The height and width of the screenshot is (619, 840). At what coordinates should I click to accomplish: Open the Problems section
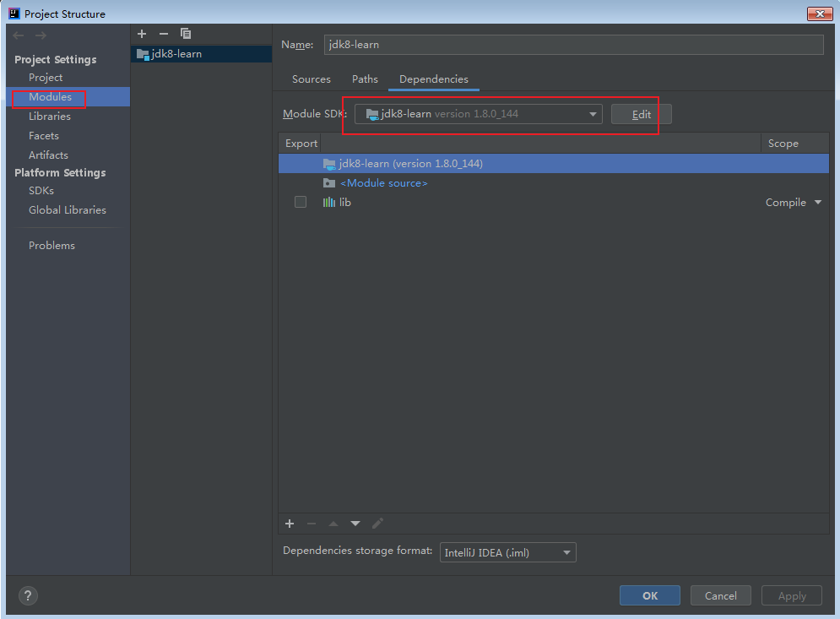pyautogui.click(x=52, y=245)
